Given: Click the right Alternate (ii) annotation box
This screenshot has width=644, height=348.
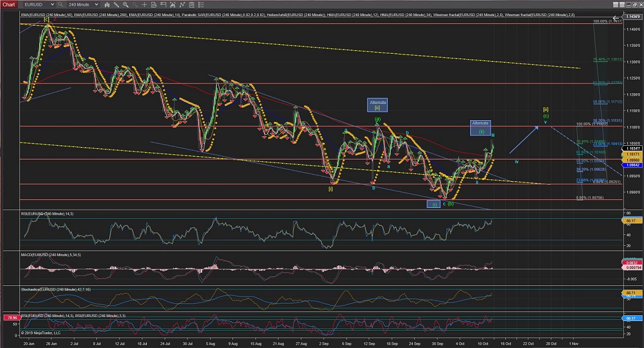Looking at the screenshot, I should click(480, 128).
